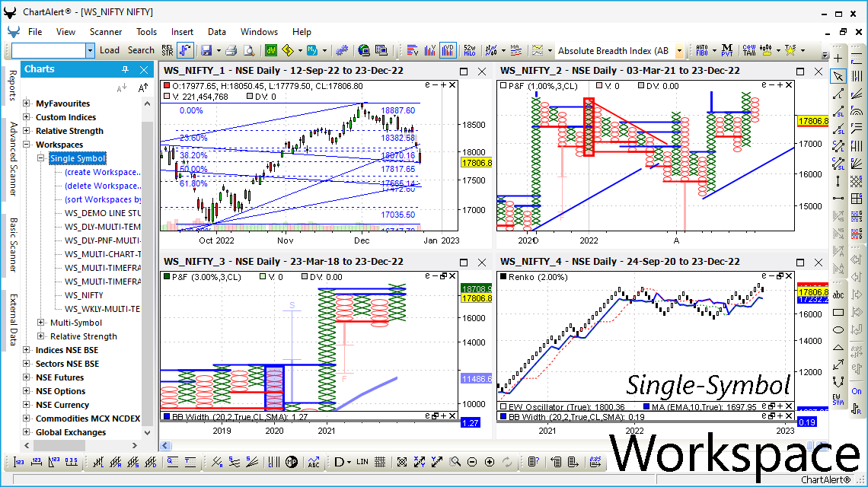Switch to the Advanced Scanner side tab

(12, 159)
